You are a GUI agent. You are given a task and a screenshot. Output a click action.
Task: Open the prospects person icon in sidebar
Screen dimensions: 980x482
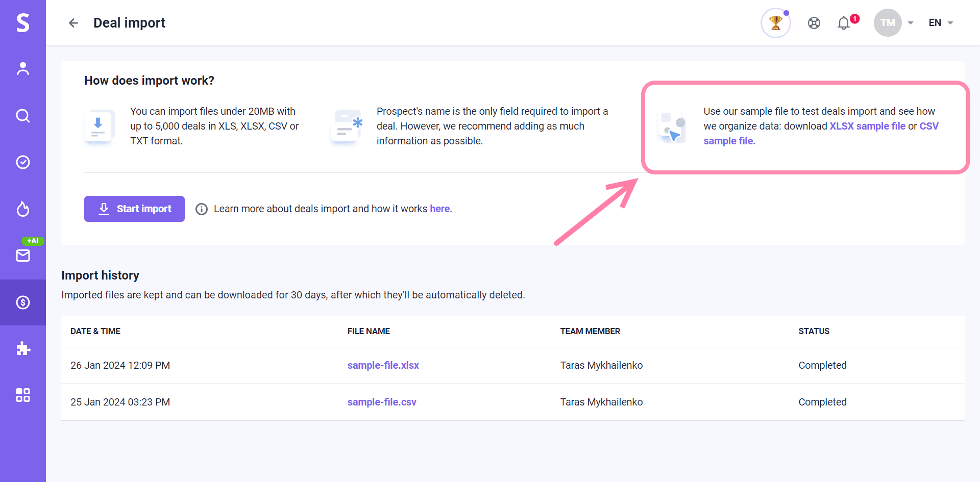tap(23, 69)
